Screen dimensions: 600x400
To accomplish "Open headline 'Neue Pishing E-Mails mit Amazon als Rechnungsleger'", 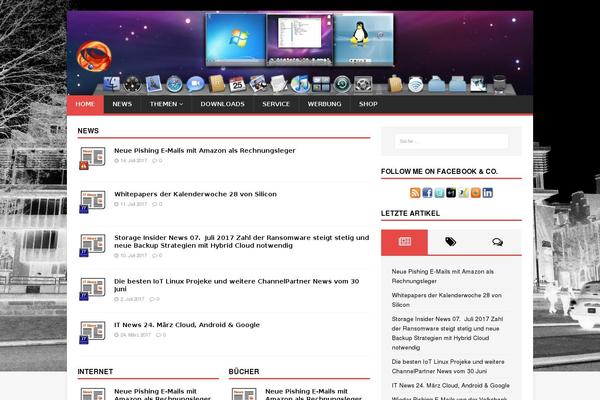I will point(205,151).
